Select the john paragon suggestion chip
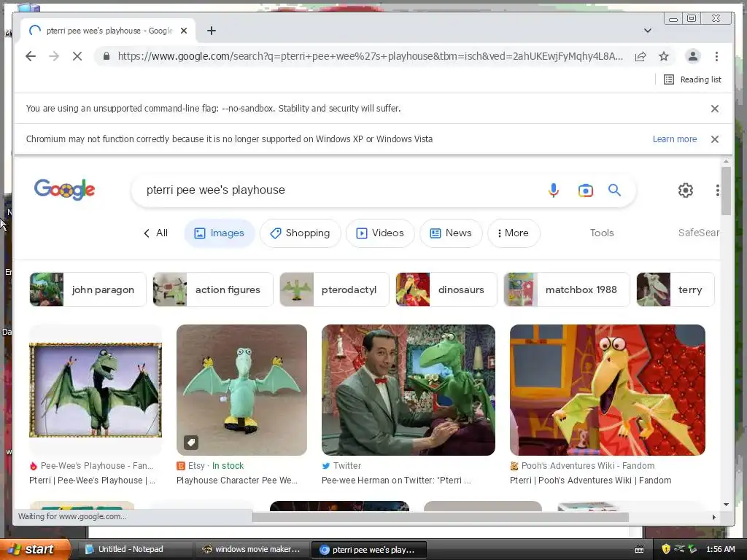The width and height of the screenshot is (747, 560). 88,289
